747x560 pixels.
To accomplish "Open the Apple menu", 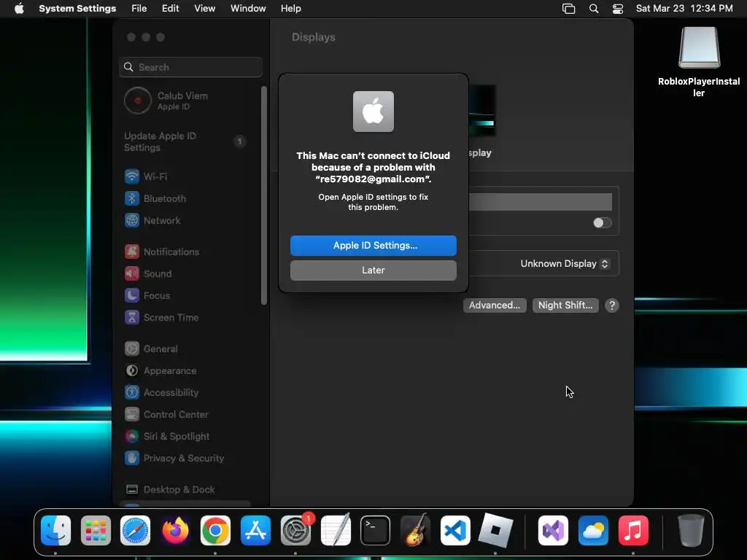I will [19, 9].
